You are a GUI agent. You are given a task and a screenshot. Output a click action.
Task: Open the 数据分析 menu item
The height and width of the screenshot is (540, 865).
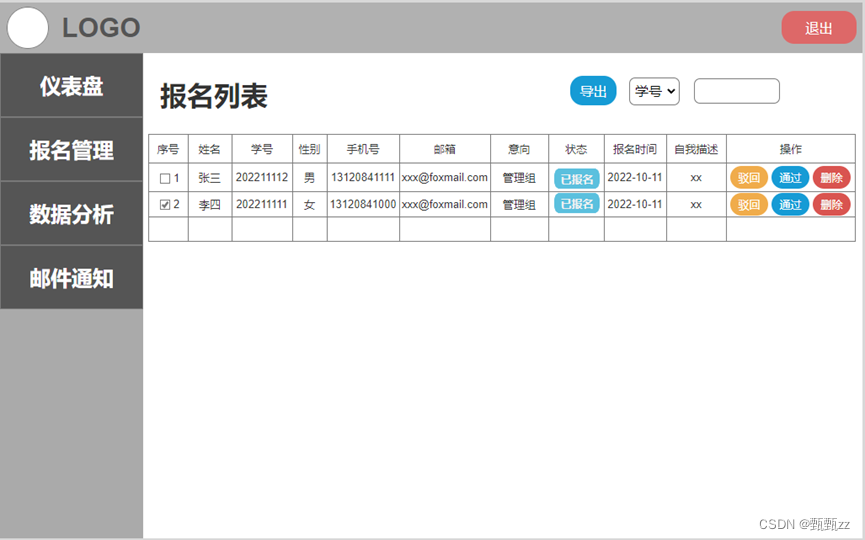pyautogui.click(x=72, y=213)
